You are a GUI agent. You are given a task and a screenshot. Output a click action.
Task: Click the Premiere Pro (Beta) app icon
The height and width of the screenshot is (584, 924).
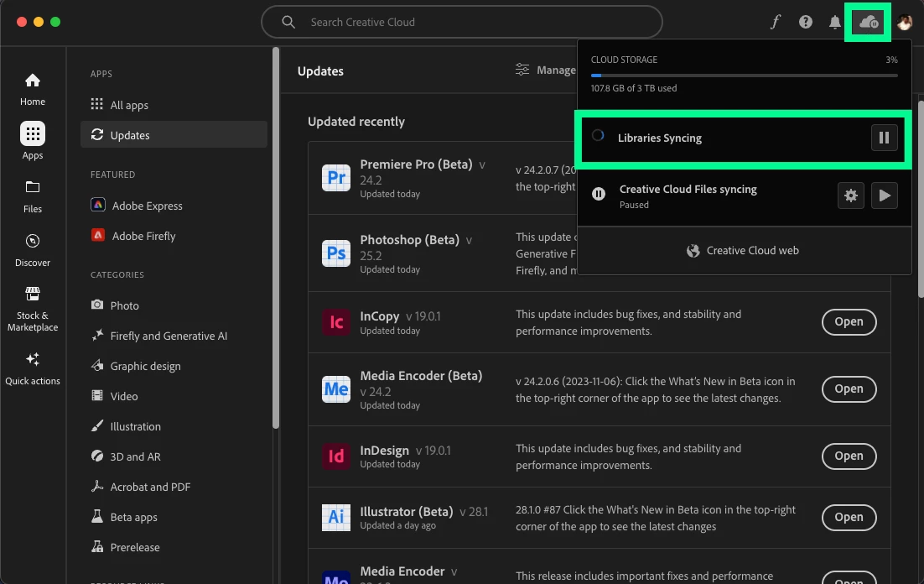pos(336,178)
